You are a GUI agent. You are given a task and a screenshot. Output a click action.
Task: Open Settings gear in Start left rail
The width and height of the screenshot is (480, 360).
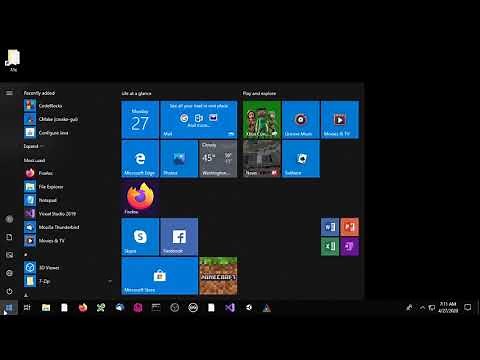pyautogui.click(x=9, y=273)
